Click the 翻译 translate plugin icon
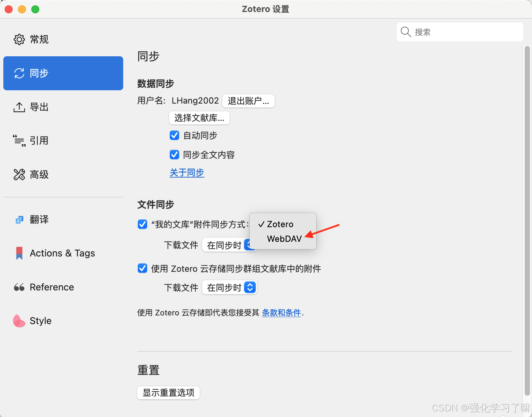The image size is (532, 417). tap(19, 220)
